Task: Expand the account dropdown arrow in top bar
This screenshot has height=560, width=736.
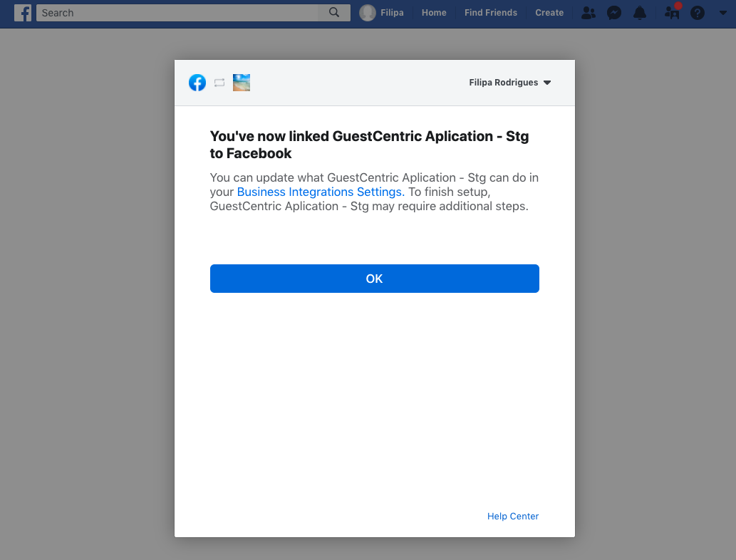Action: coord(723,13)
